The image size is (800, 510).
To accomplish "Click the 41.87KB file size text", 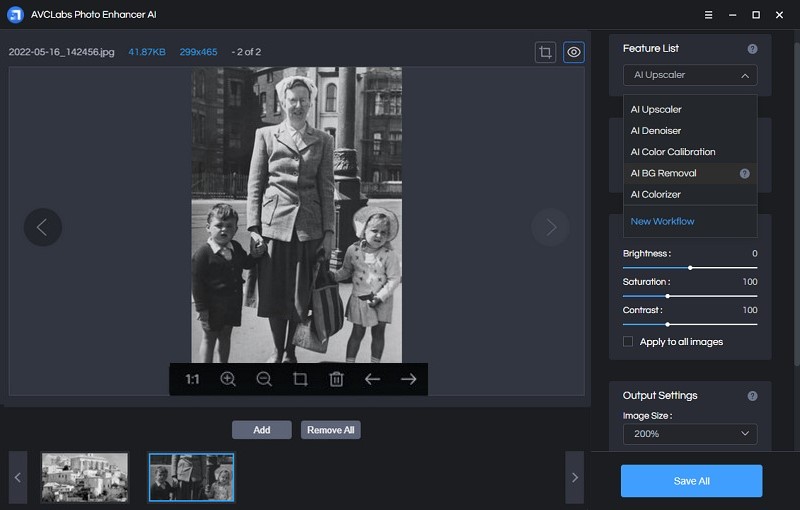I will [147, 52].
